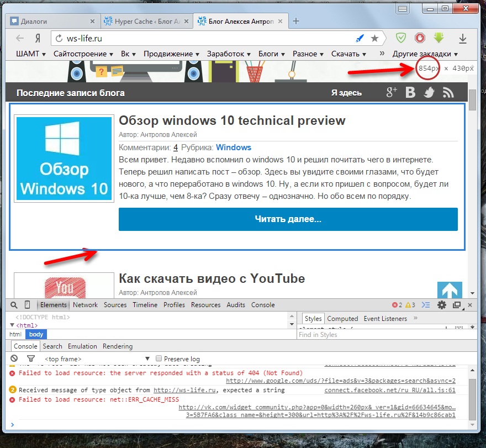Click the Читать далее button
This screenshot has height=448, width=486.
click(x=288, y=219)
